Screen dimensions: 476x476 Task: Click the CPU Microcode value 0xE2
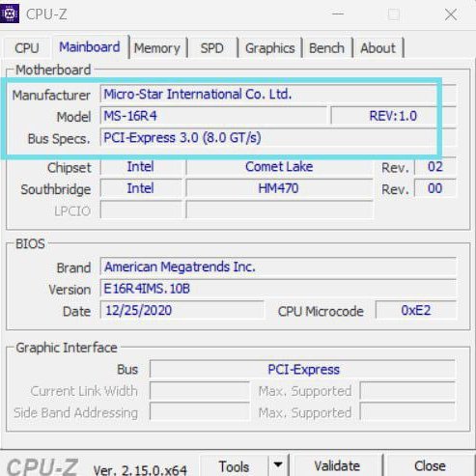[416, 310]
